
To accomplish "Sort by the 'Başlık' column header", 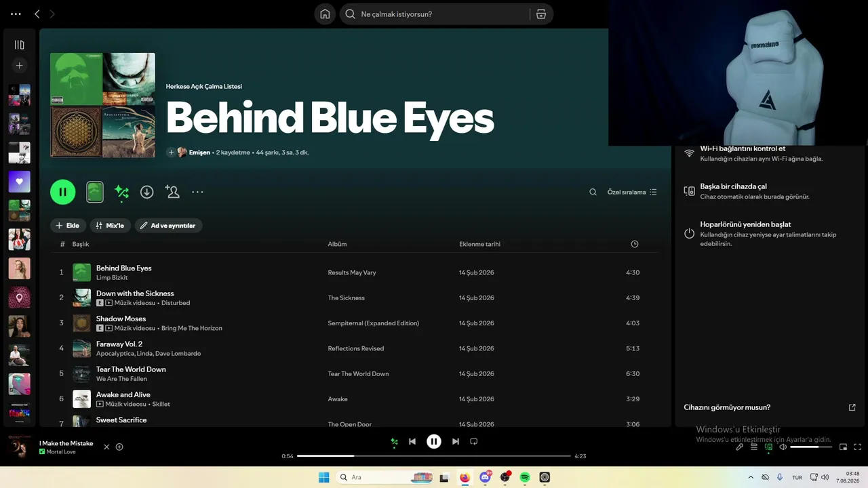I will point(81,244).
